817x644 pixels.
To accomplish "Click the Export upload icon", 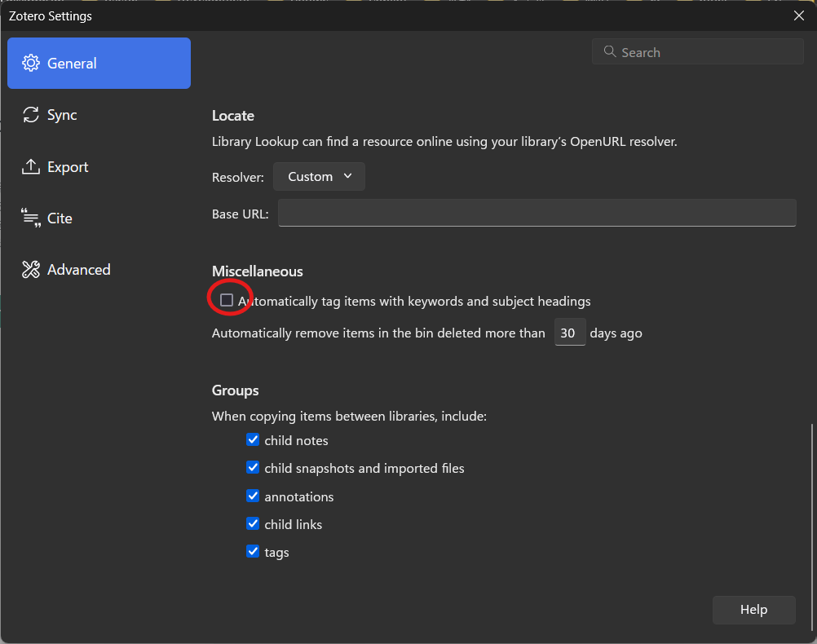I will coord(31,167).
